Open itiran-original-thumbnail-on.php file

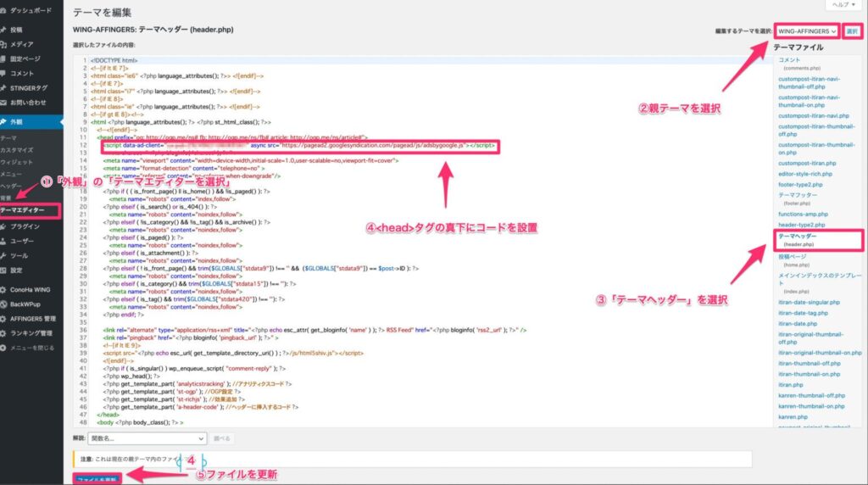point(820,353)
